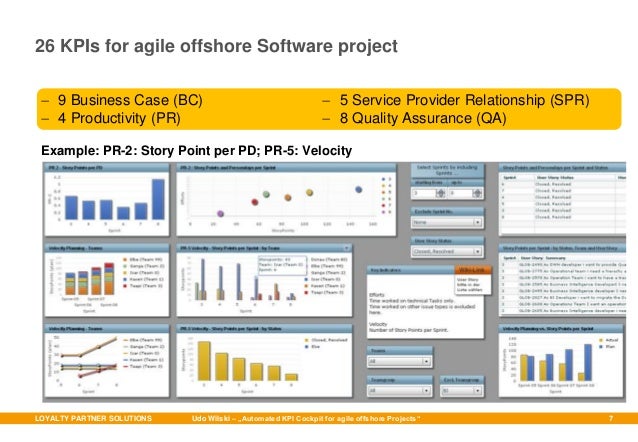This screenshot has height=442, width=638.
Task: Open the Excl. Teamgroup dropdown
Action: (462, 391)
